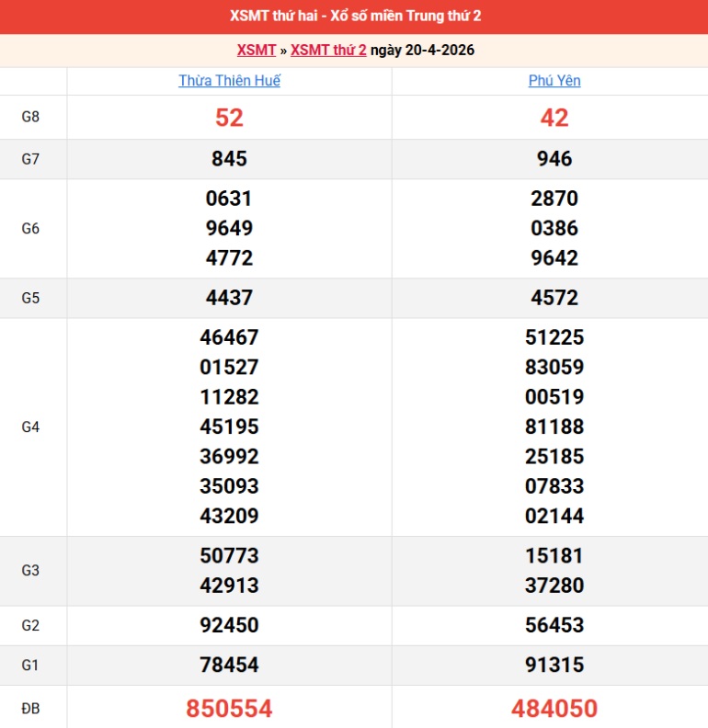Click the date text ngày 20-4-2026

pos(422,50)
